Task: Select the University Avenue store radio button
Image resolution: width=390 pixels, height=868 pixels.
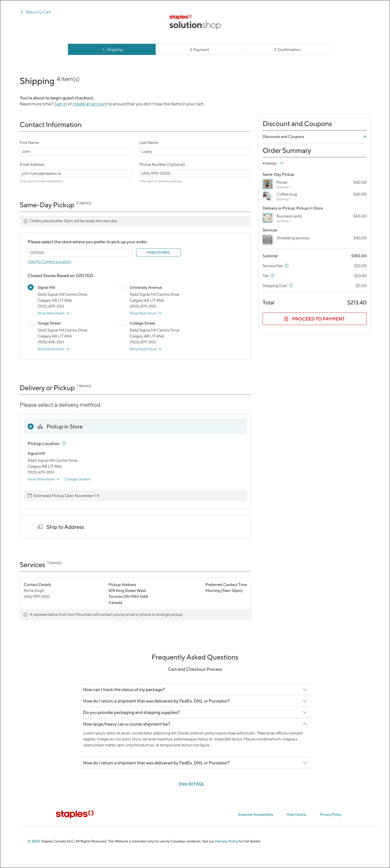Action: 123,287
